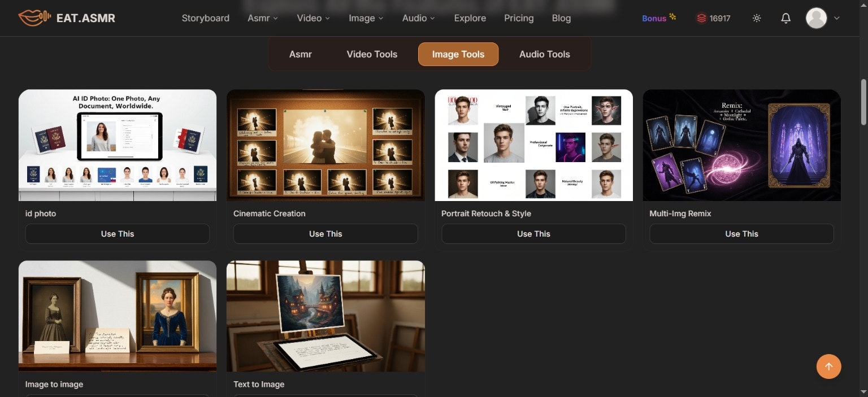Open the Image to image portraits thumbnail
The width and height of the screenshot is (868, 397).
tap(118, 316)
